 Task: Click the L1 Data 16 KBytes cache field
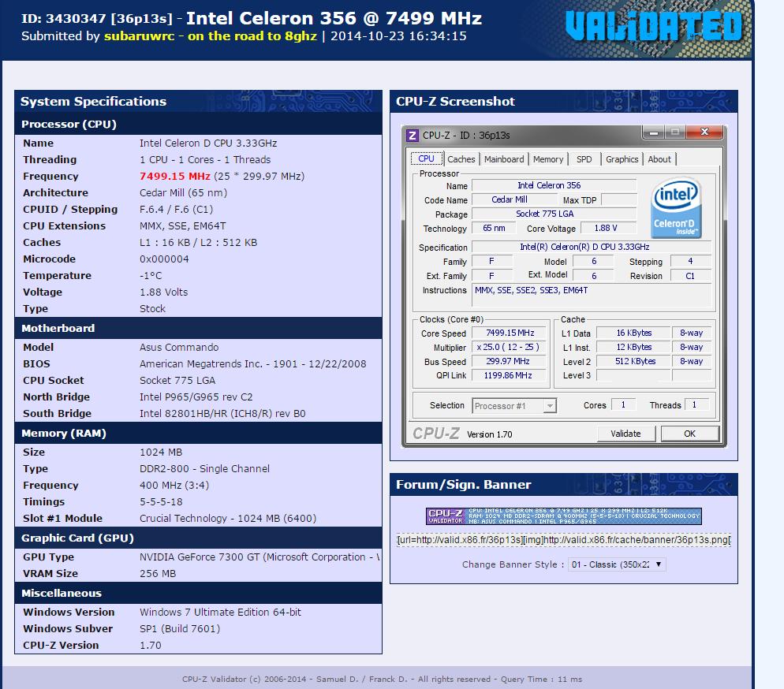(633, 333)
